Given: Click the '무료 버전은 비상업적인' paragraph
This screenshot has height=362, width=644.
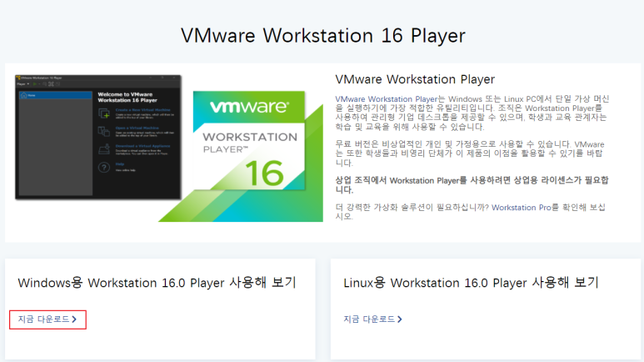Looking at the screenshot, I should coord(470,153).
